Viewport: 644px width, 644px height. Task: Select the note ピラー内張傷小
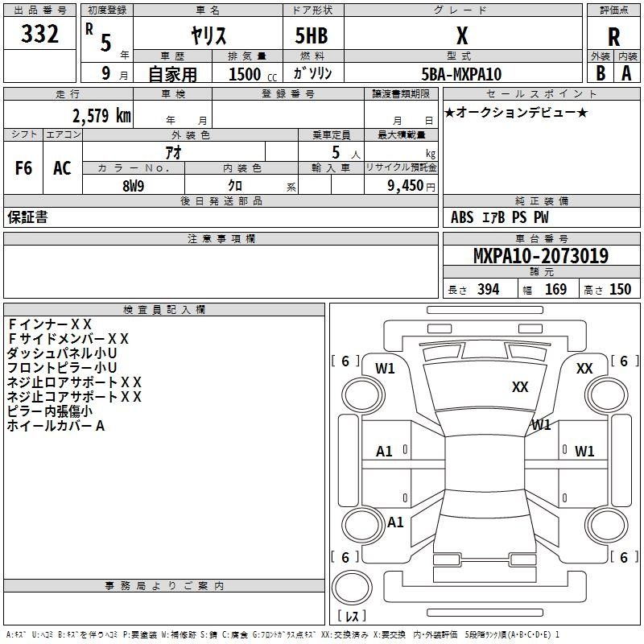[50, 411]
